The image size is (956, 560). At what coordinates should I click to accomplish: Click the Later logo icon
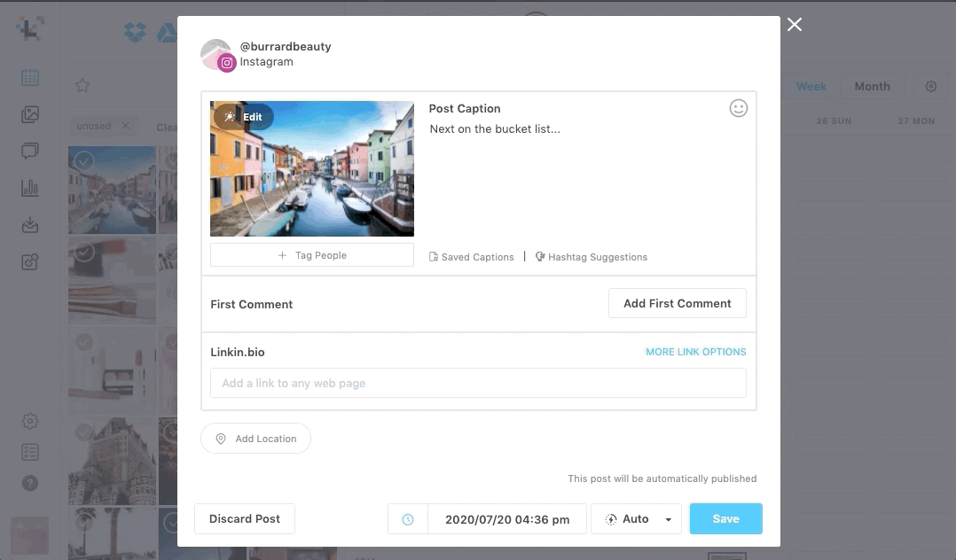pos(30,28)
